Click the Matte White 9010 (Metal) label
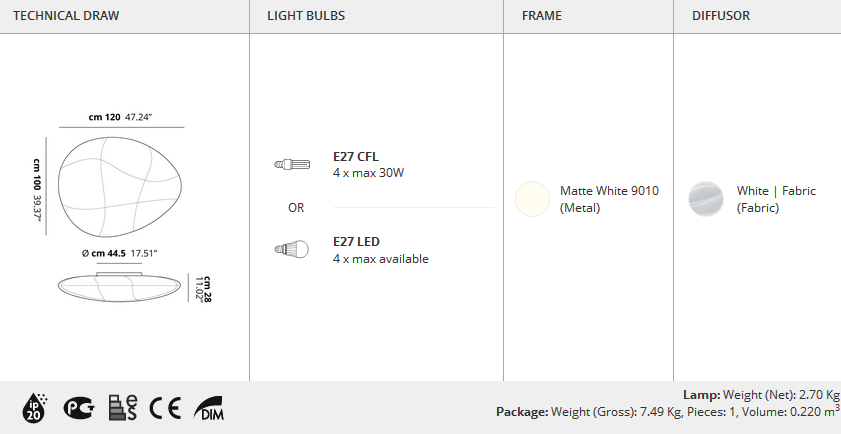 [609, 199]
